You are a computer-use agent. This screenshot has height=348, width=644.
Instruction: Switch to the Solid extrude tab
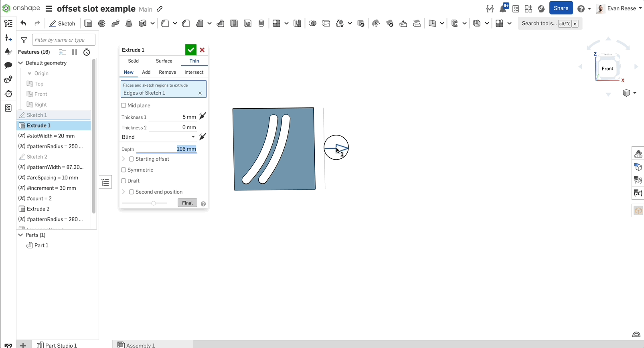134,61
